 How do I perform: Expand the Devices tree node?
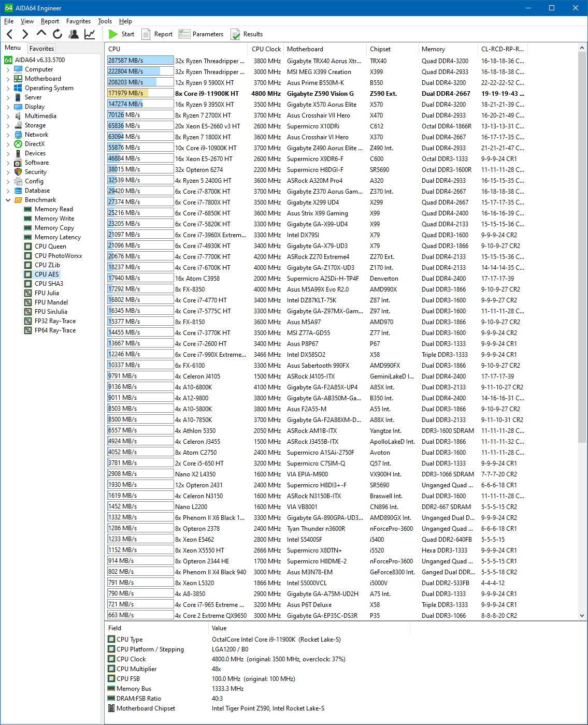[x=8, y=153]
